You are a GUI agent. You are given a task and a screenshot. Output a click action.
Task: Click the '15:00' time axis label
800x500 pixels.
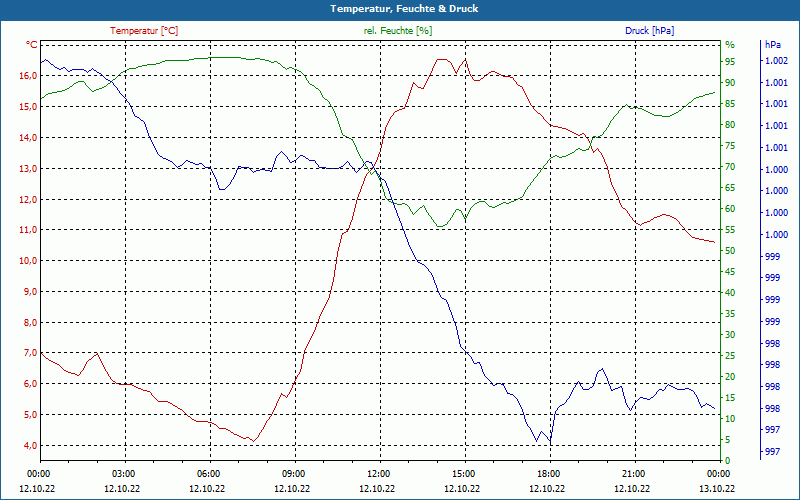click(465, 473)
